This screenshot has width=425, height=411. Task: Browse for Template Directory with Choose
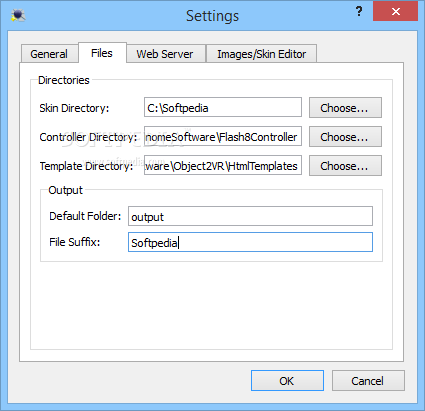(x=345, y=165)
